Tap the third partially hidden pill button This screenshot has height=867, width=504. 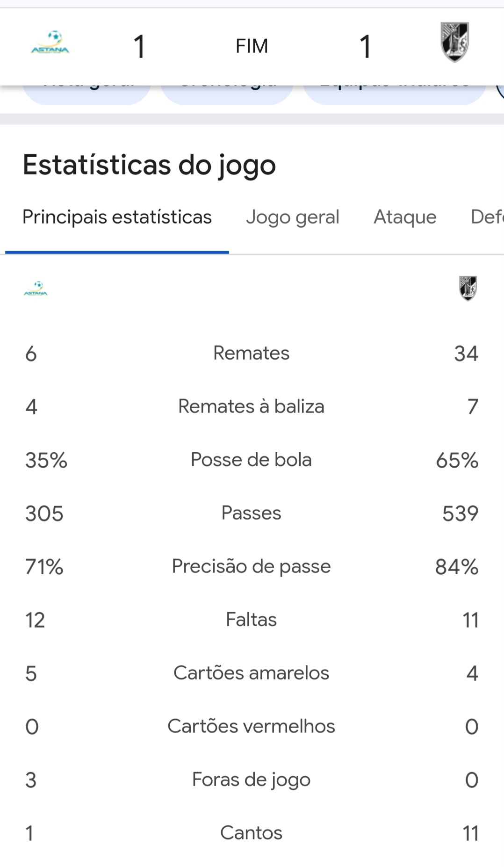pyautogui.click(x=395, y=95)
